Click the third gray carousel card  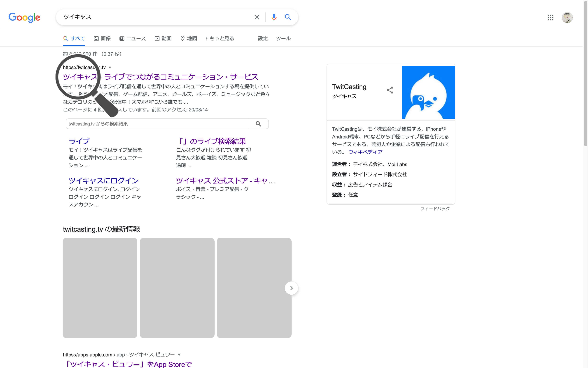click(x=254, y=288)
